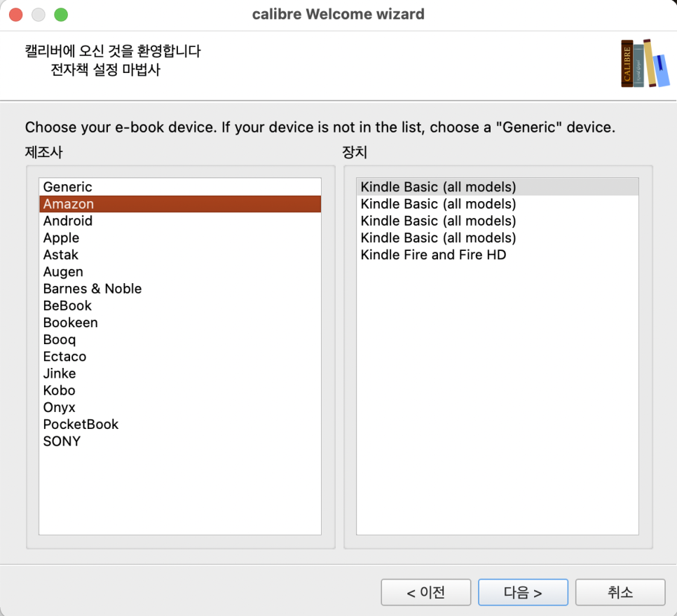
Task: Click the green zoom window button
Action: (61, 15)
